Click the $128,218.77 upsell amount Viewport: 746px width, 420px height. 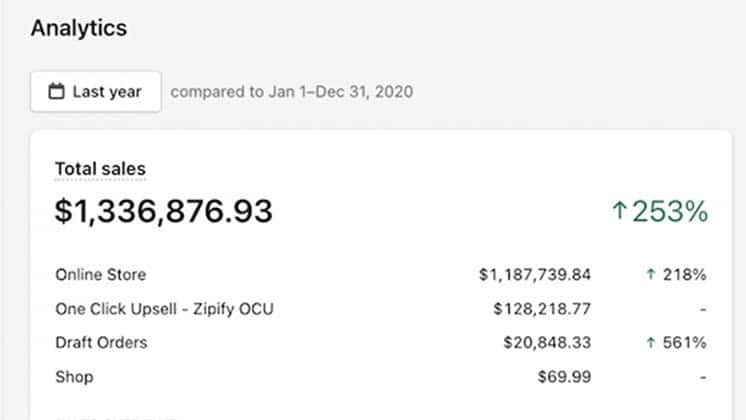(542, 309)
